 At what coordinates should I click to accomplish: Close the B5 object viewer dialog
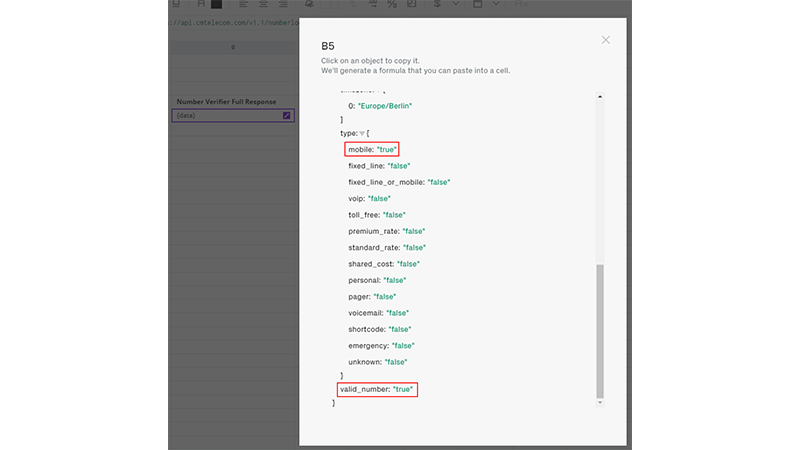pos(605,40)
